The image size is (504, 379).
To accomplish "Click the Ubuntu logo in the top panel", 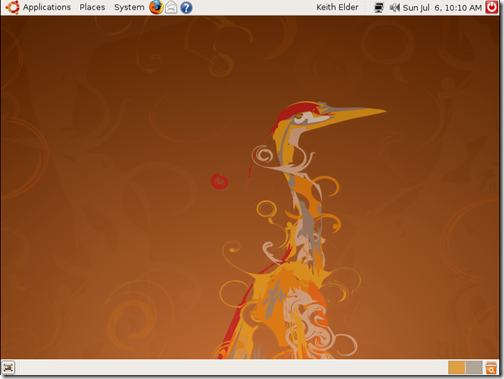I will pos(12,7).
